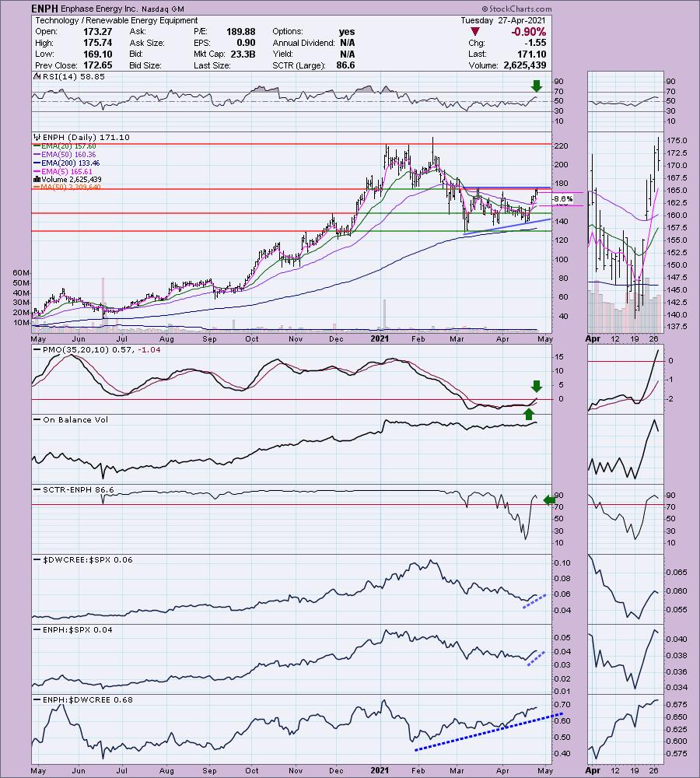Click the ENPH:$SPX 0.04 panel label
Screen dimensions: 700x778
coord(78,629)
